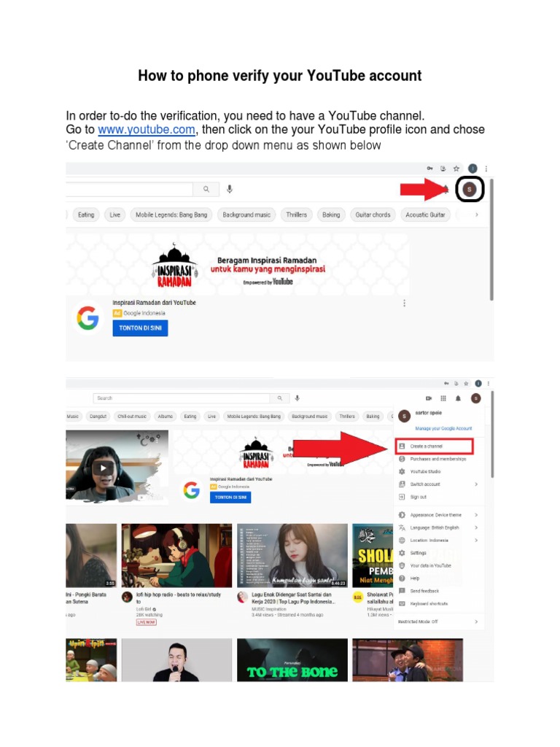This screenshot has width=560, height=747.
Task: Select 'Create a channel' from the menu
Action: pyautogui.click(x=435, y=446)
